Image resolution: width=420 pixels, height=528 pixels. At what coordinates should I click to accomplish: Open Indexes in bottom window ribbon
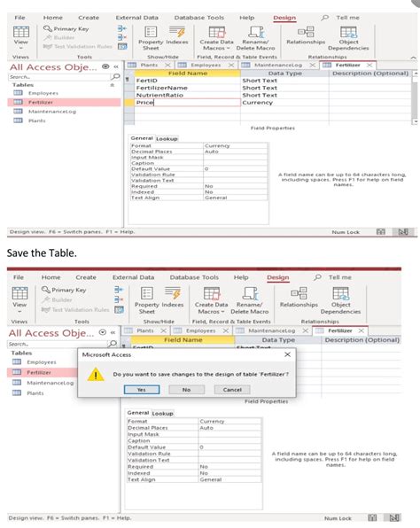click(x=173, y=298)
